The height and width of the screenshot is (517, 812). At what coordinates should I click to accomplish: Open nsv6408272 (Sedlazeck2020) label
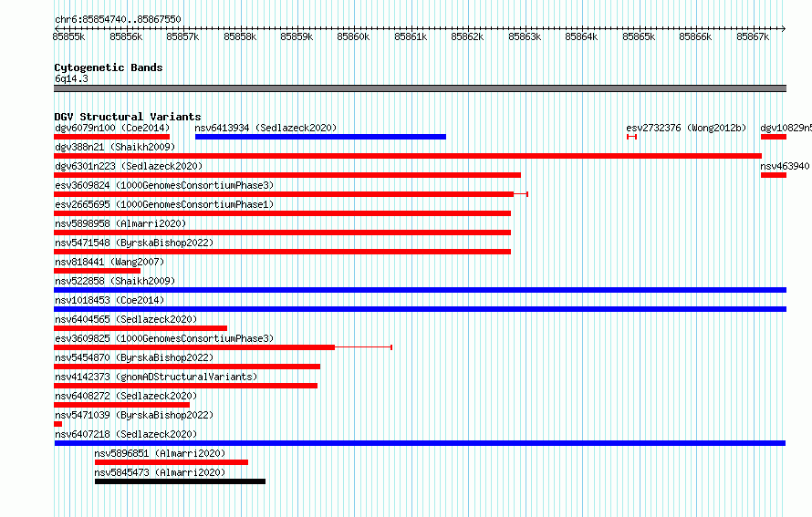click(x=126, y=396)
